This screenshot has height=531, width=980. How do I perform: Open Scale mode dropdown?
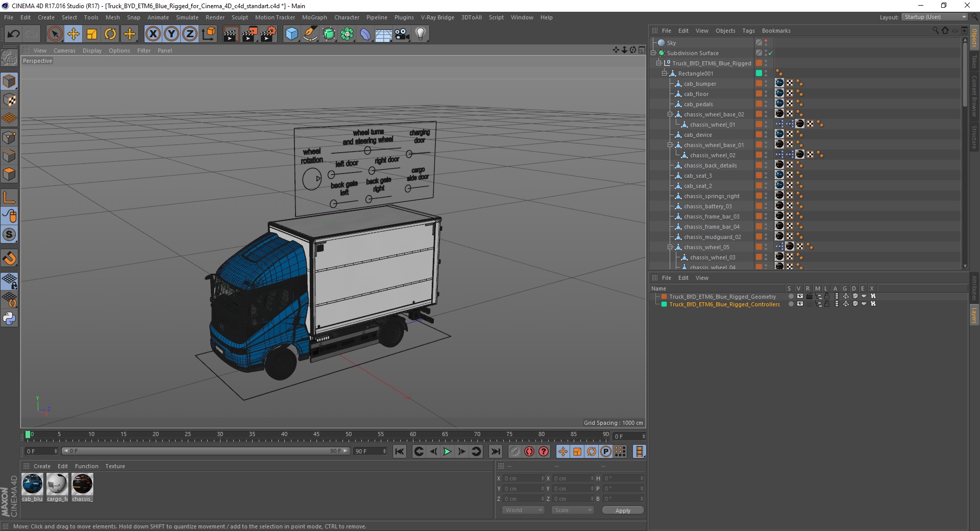point(573,510)
